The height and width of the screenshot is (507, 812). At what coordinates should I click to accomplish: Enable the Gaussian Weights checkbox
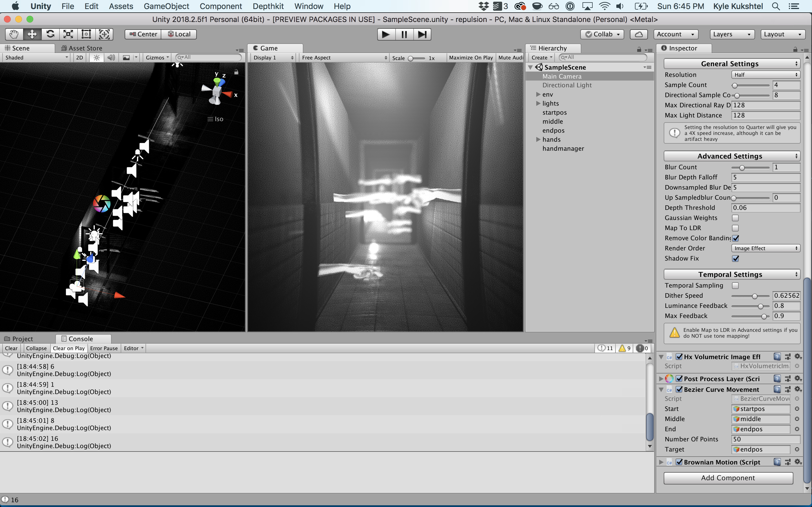(735, 218)
